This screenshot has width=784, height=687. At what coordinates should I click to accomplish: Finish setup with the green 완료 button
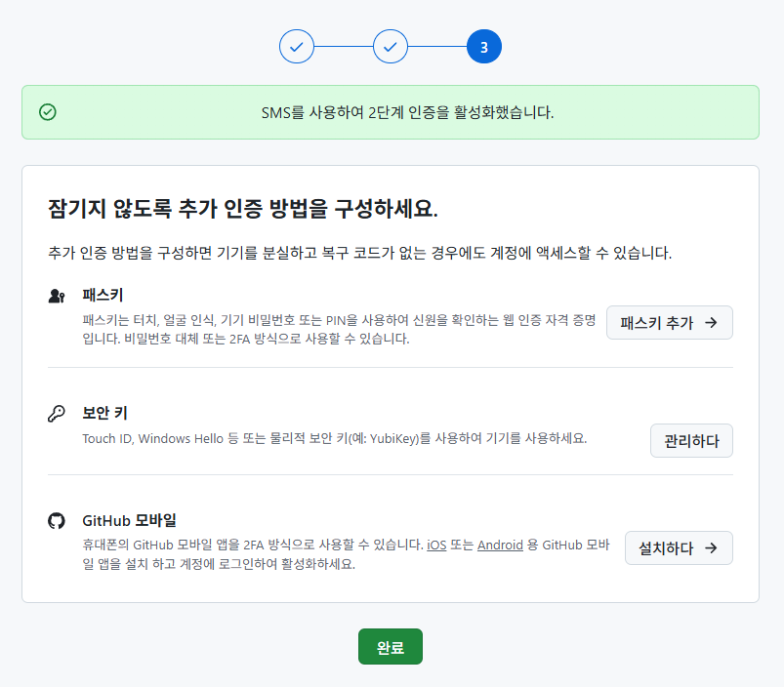390,647
